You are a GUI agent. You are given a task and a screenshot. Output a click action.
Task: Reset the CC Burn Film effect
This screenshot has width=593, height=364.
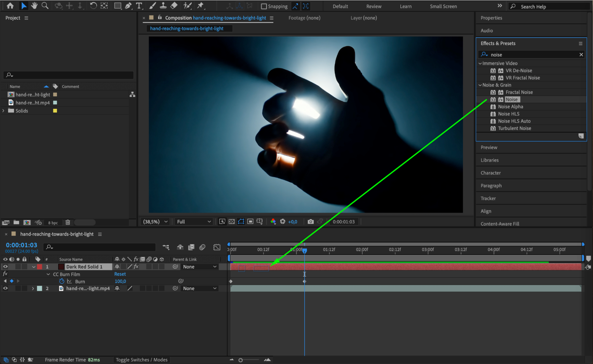point(120,274)
